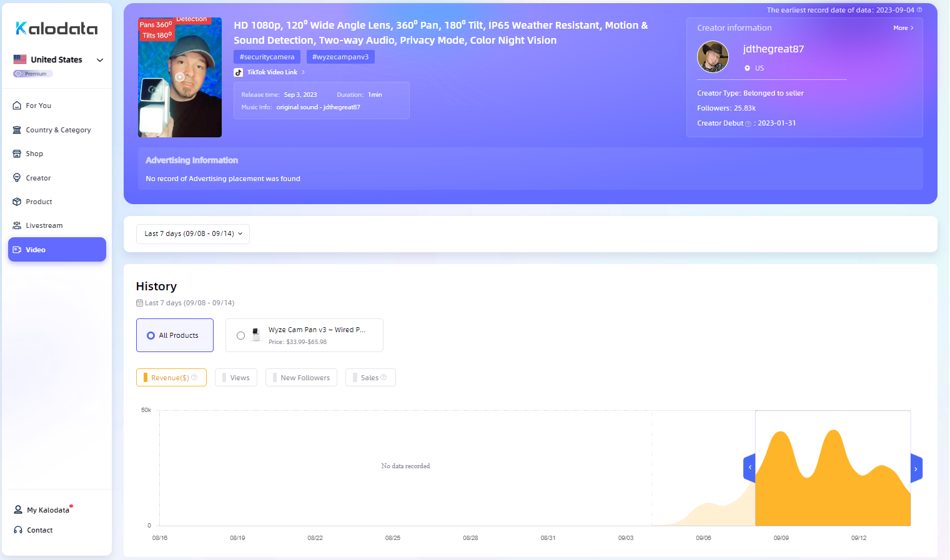Click the TikTok logo icon
The height and width of the screenshot is (560, 950).
(x=239, y=72)
